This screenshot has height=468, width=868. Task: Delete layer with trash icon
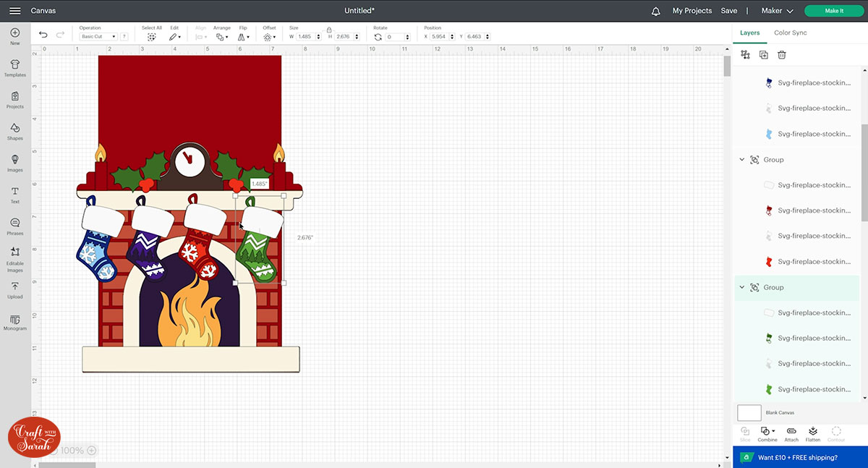(x=782, y=55)
